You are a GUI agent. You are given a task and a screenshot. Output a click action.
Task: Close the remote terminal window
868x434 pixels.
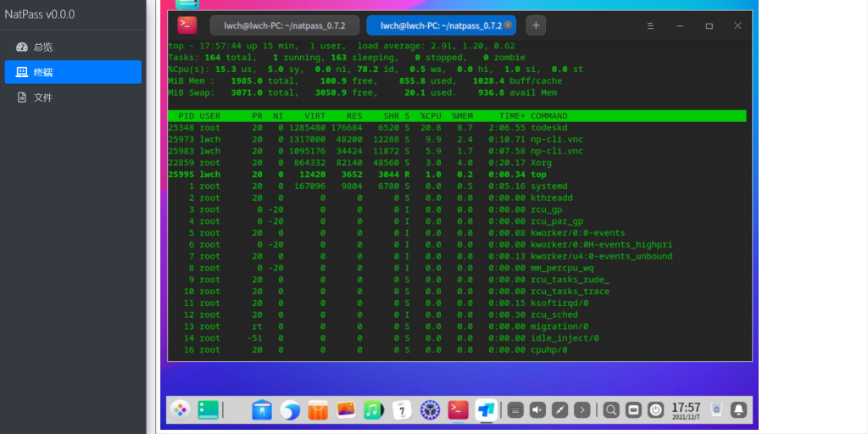[x=737, y=25]
